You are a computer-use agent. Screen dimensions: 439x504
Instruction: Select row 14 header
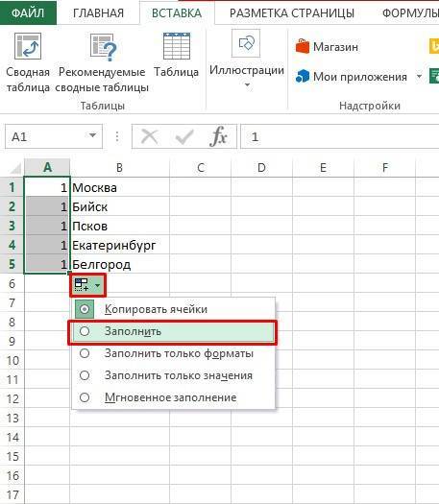12,437
